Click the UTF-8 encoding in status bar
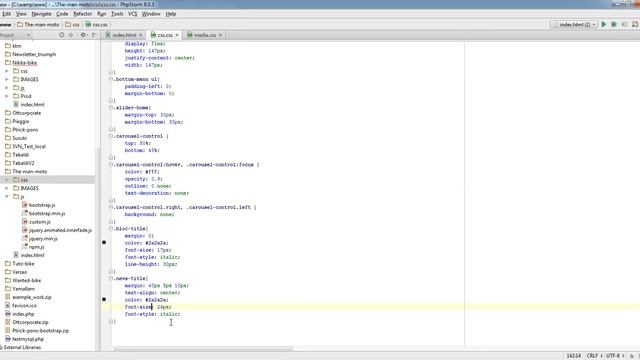Screen dimensions: 640x360 point(615,356)
